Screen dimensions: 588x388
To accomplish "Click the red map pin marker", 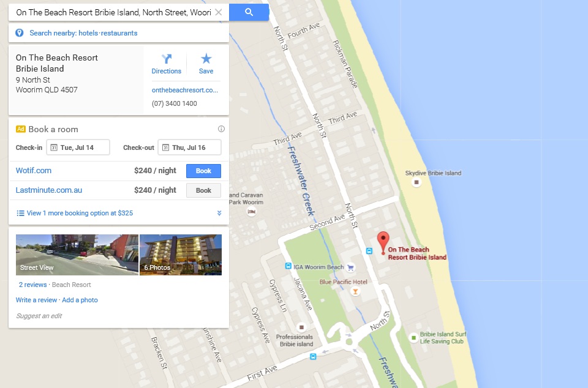I will pyautogui.click(x=383, y=243).
